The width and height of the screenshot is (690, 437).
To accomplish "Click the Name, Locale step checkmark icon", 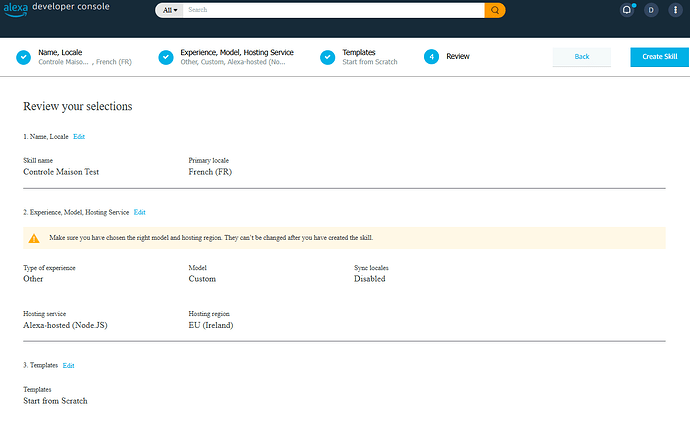I will (x=23, y=57).
